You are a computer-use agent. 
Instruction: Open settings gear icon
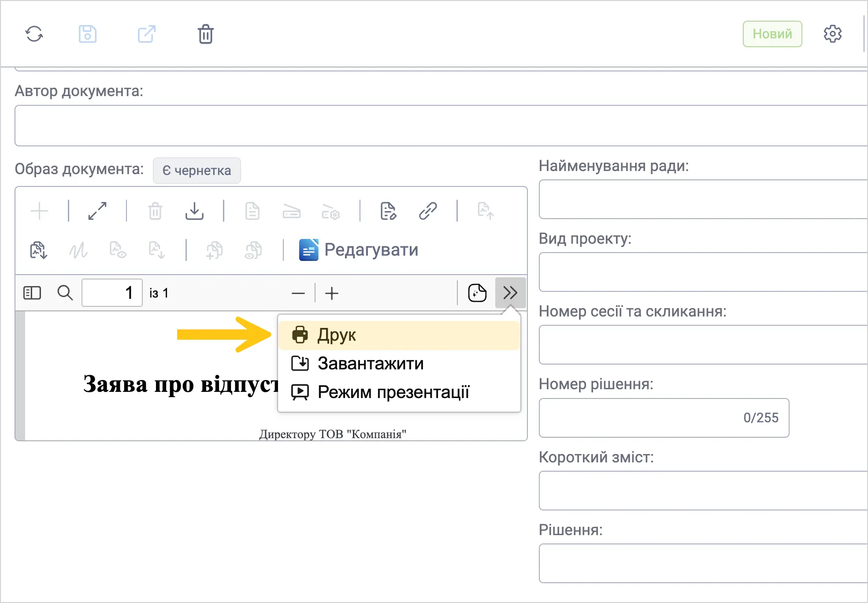pos(833,34)
